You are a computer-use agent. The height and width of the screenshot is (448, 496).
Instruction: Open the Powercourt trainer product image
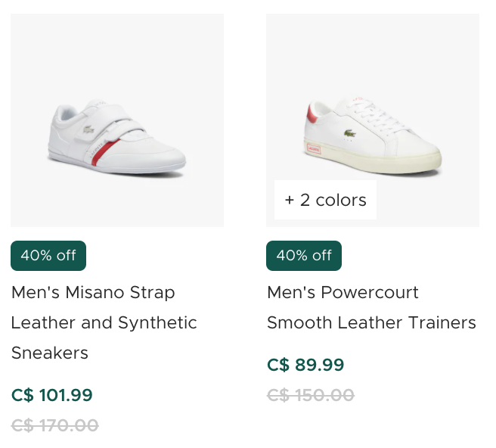(x=373, y=98)
